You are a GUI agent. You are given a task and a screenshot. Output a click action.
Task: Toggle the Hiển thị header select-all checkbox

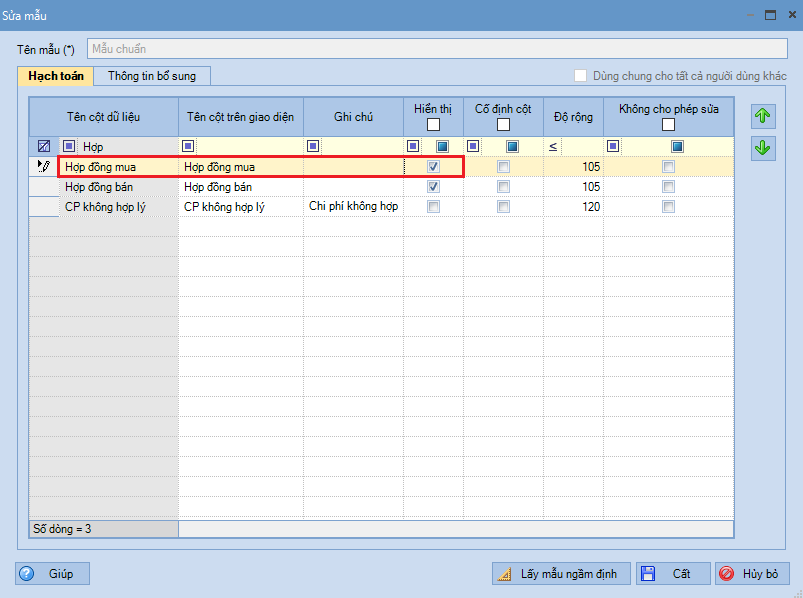tap(433, 125)
